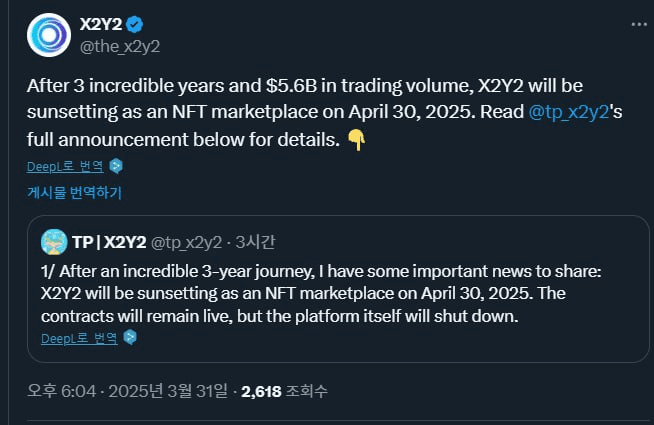Click the TP avatar in the quoted tweet
The height and width of the screenshot is (425, 654).
[x=54, y=242]
